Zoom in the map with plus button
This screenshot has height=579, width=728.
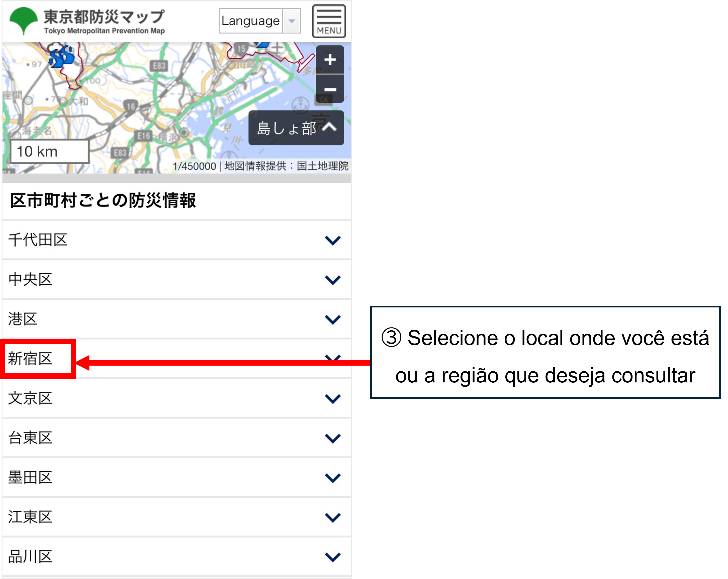(x=330, y=60)
